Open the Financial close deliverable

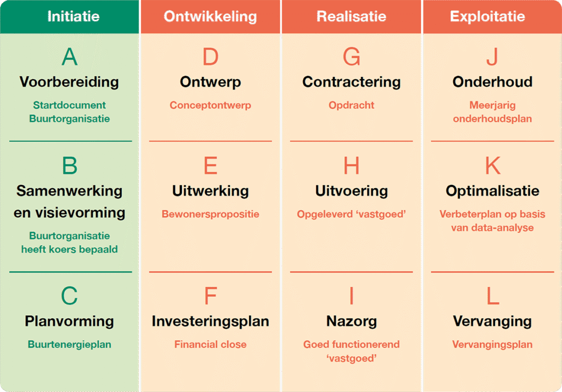[210, 345]
